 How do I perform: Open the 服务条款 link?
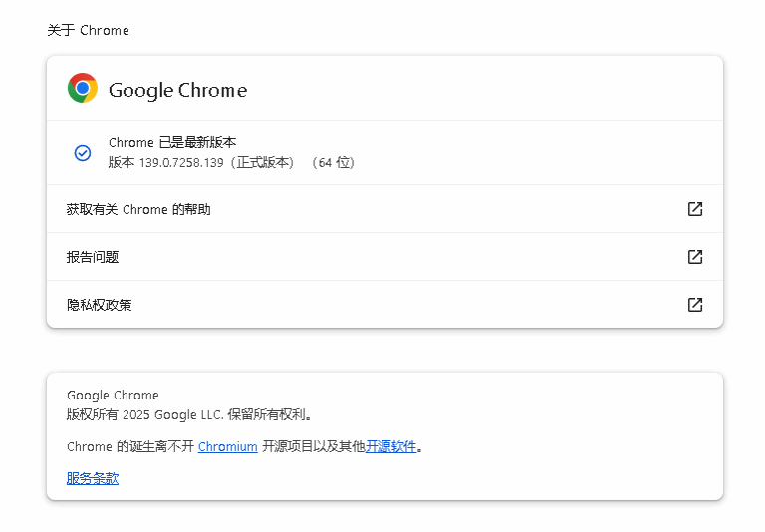click(x=93, y=479)
